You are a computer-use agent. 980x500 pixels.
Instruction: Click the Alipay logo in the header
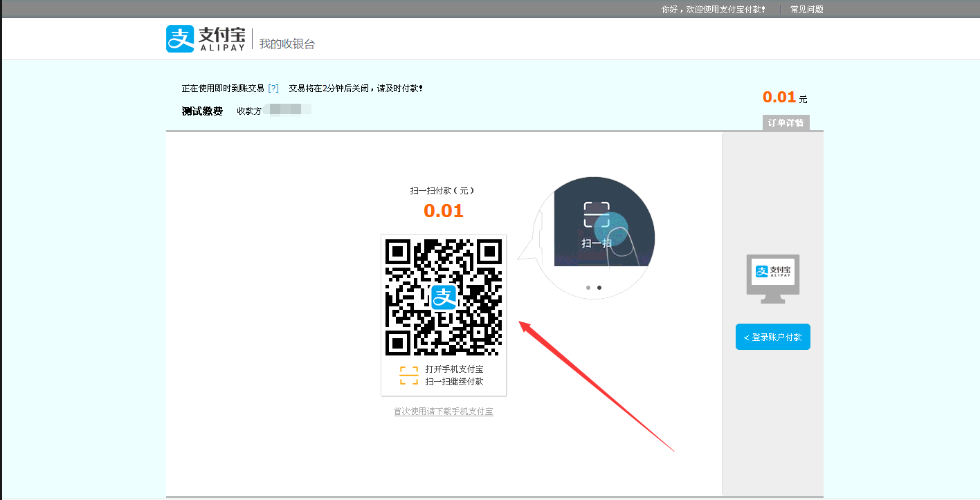pyautogui.click(x=205, y=39)
